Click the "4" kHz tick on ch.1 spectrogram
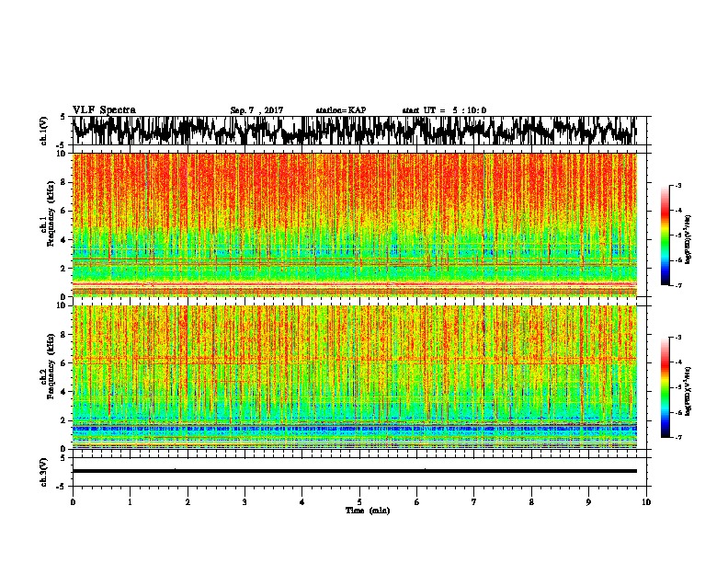The width and height of the screenshot is (728, 563). (x=64, y=240)
